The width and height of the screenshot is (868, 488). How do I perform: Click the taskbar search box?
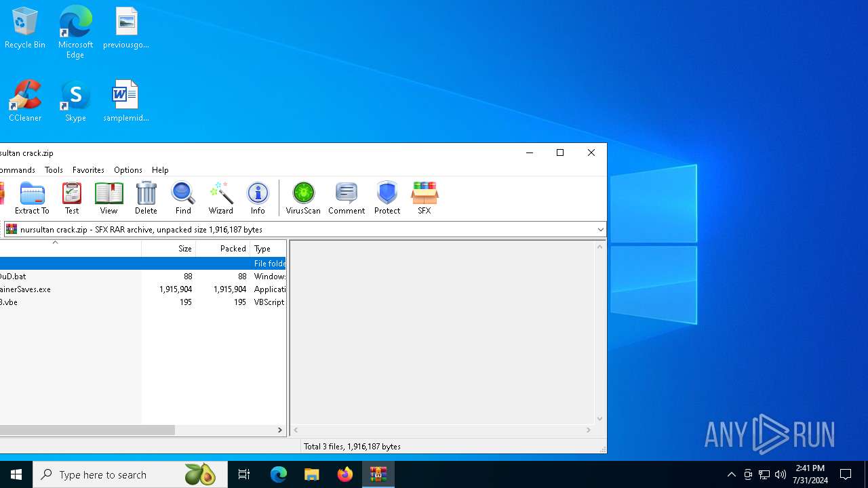(x=130, y=474)
